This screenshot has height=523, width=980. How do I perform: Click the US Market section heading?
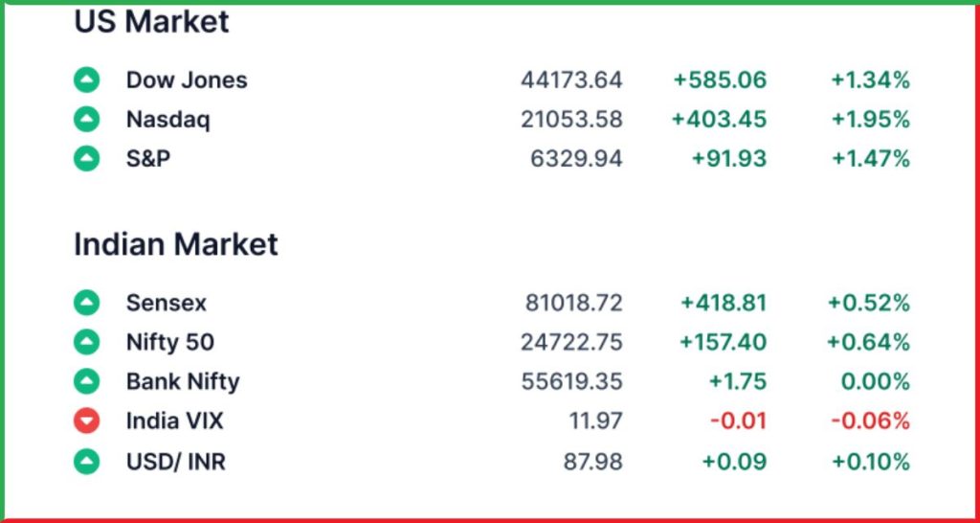(x=152, y=22)
